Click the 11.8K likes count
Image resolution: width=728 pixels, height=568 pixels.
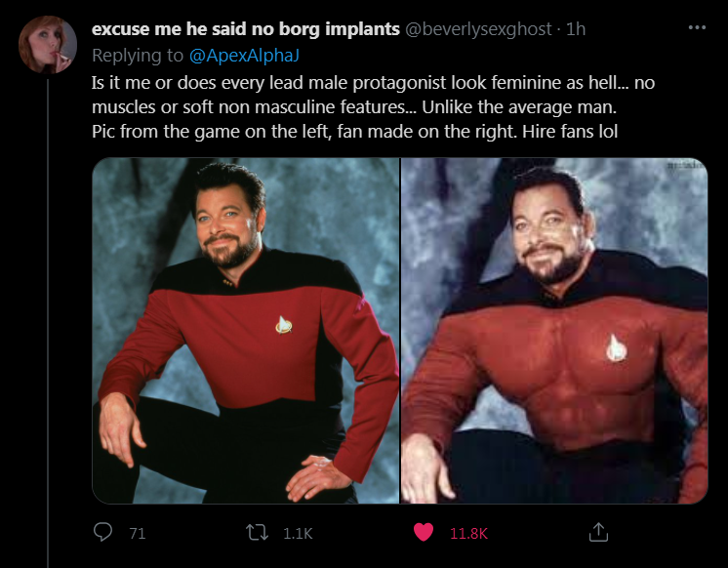click(468, 534)
